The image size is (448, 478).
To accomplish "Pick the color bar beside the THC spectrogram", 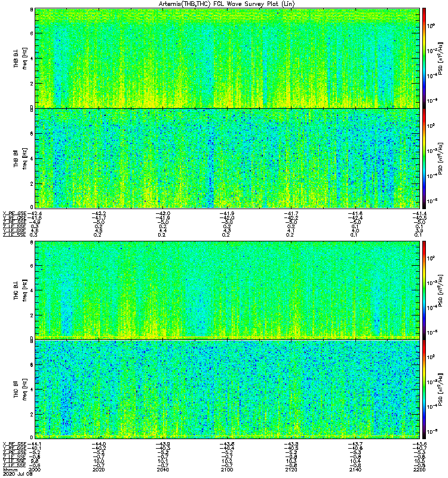I will click(424, 388).
